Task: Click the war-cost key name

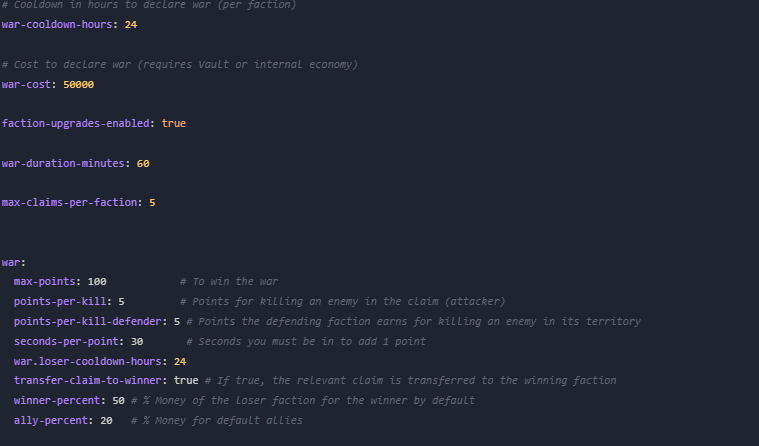Action: (x=26, y=84)
